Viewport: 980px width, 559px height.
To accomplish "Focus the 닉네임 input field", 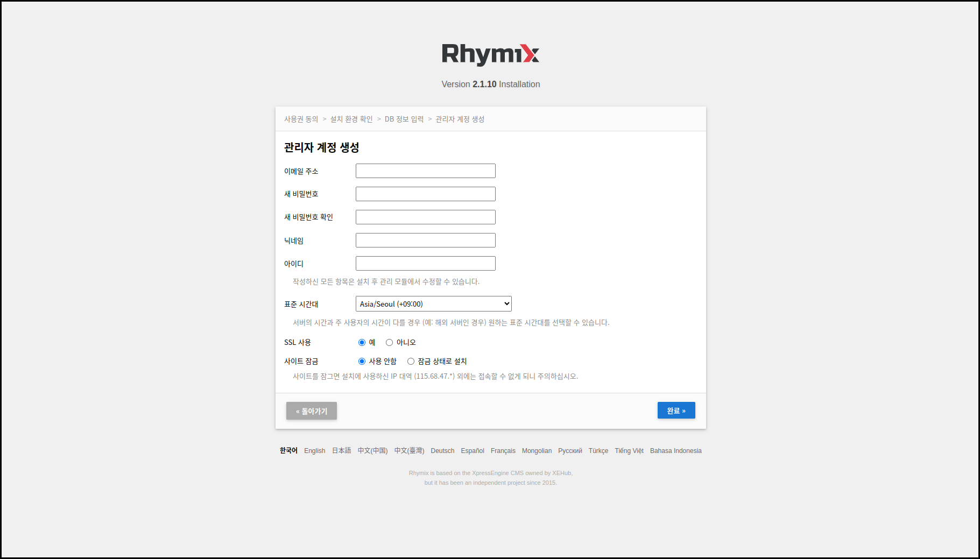I will click(x=426, y=240).
